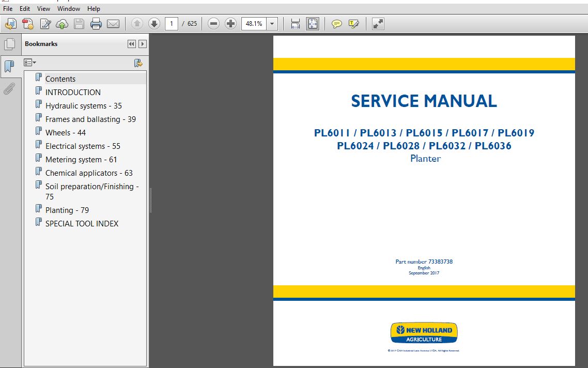Screen dimensions: 588x368
Task: Click the Planter subtitle on the page
Action: [426, 159]
